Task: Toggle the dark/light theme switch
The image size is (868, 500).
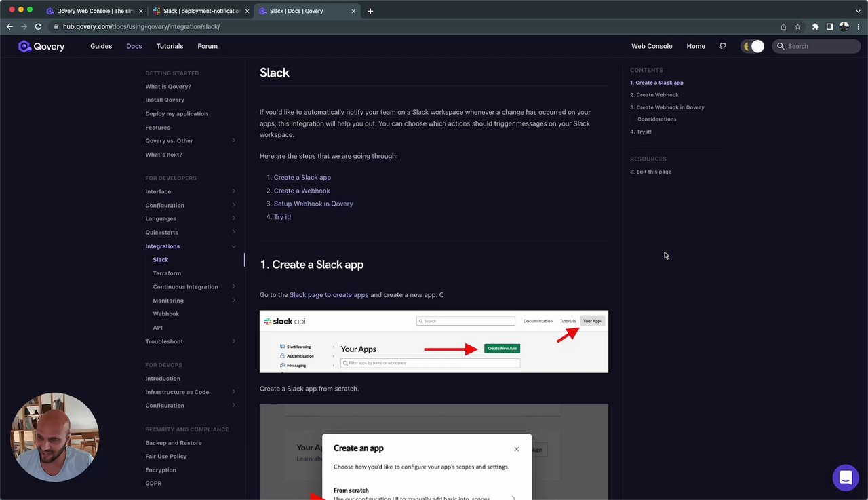Action: coord(753,46)
